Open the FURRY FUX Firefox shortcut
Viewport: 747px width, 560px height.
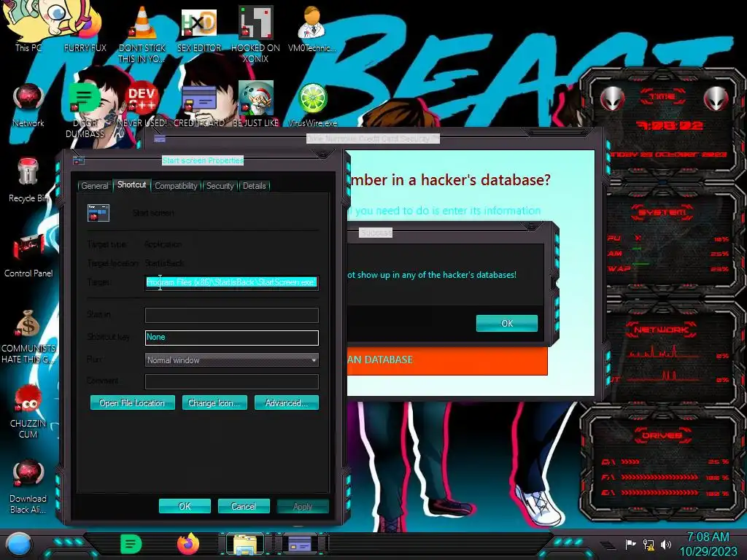point(85,28)
